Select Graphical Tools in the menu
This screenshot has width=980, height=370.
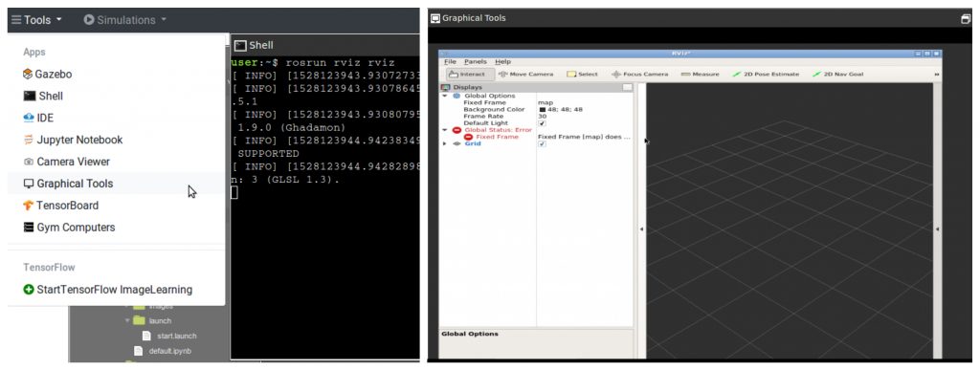[68, 184]
